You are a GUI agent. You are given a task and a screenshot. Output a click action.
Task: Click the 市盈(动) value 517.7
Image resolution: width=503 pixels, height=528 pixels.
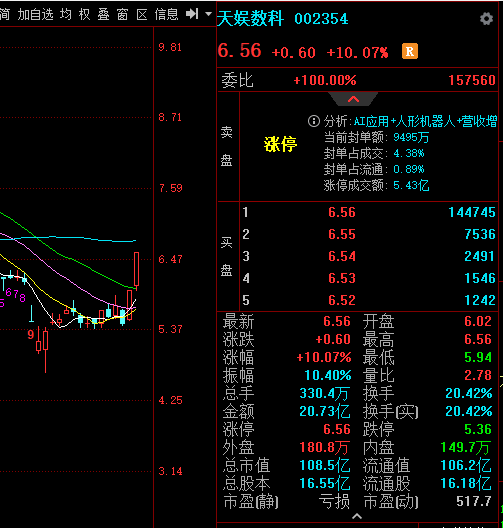click(x=474, y=501)
